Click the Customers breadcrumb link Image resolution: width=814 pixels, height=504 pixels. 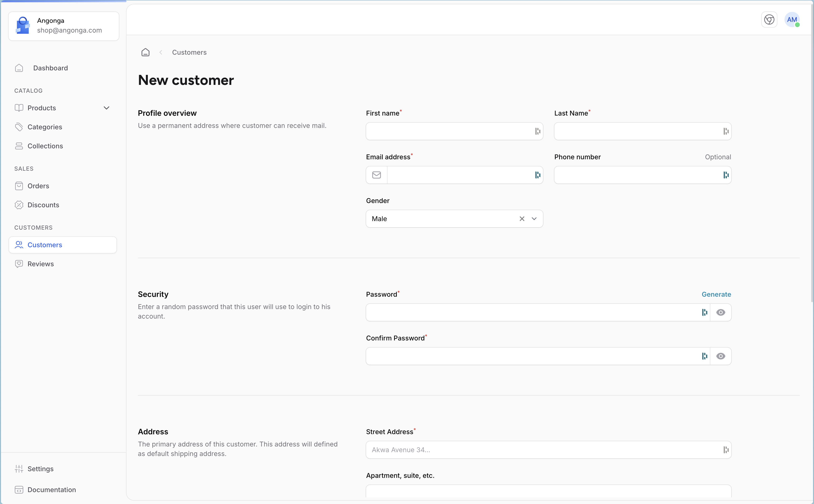coord(189,52)
